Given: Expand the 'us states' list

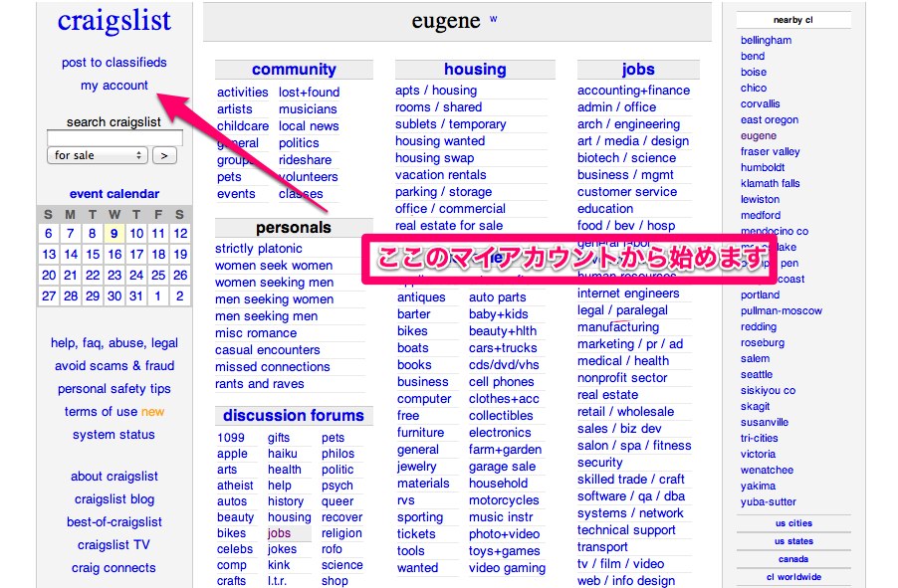Looking at the screenshot, I should click(x=793, y=541).
